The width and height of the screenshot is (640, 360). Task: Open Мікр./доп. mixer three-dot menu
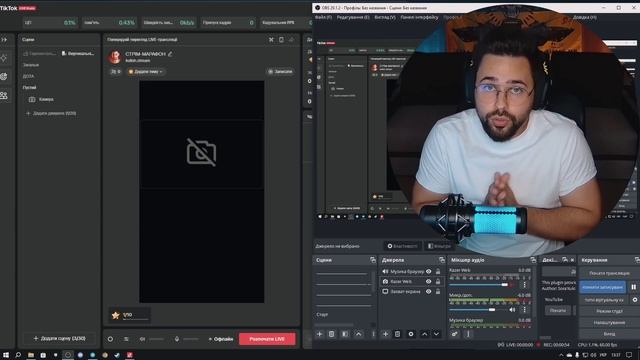[524, 310]
